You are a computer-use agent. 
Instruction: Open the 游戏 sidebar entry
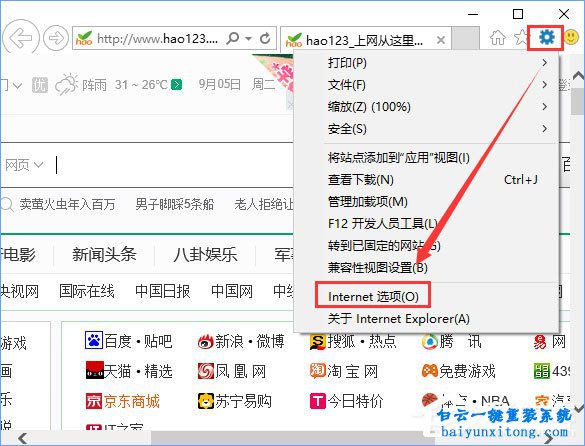(x=13, y=343)
